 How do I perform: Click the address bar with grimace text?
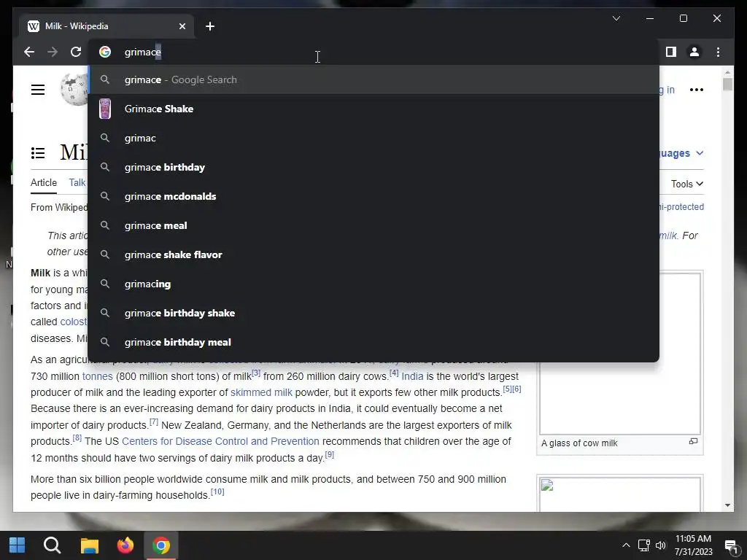(373, 52)
